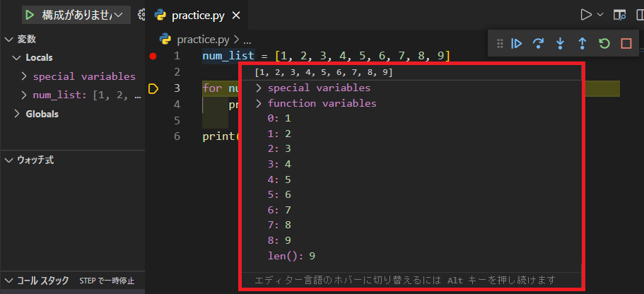Click the Python file icon on the tab
Image resolution: width=644 pixels, height=294 pixels.
click(160, 16)
